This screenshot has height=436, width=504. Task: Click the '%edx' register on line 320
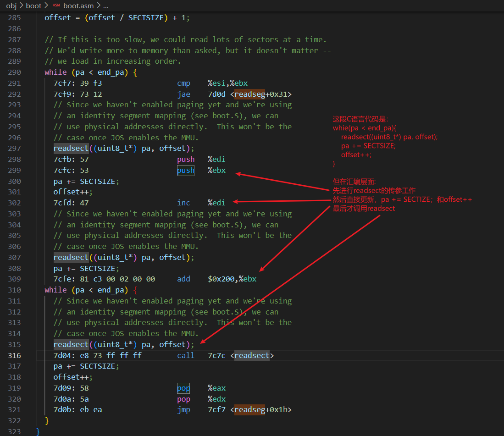[x=216, y=399]
